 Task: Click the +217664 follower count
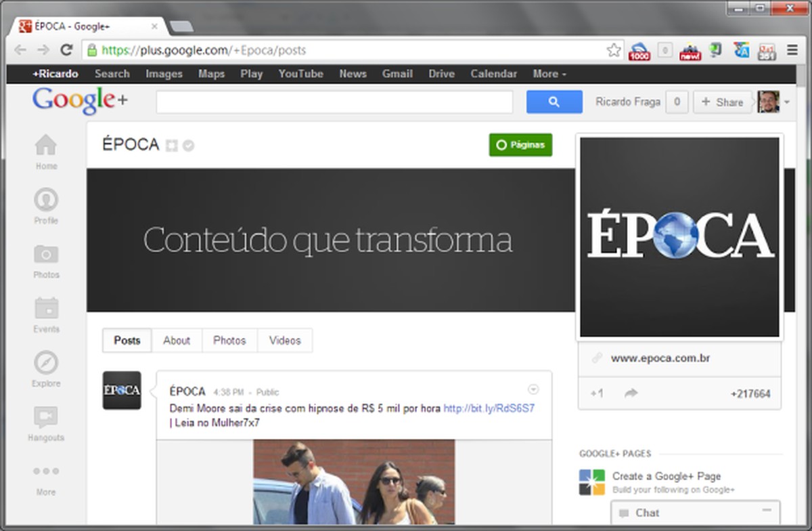pos(750,394)
